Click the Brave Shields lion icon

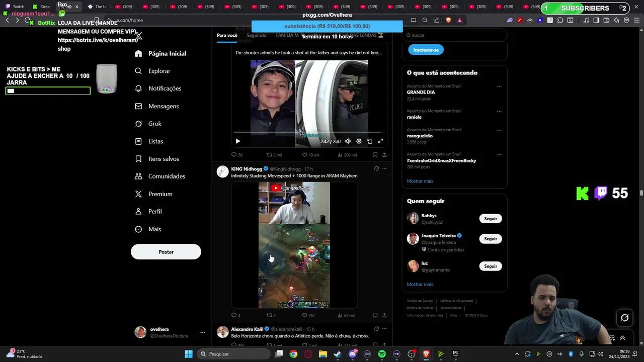[448, 20]
